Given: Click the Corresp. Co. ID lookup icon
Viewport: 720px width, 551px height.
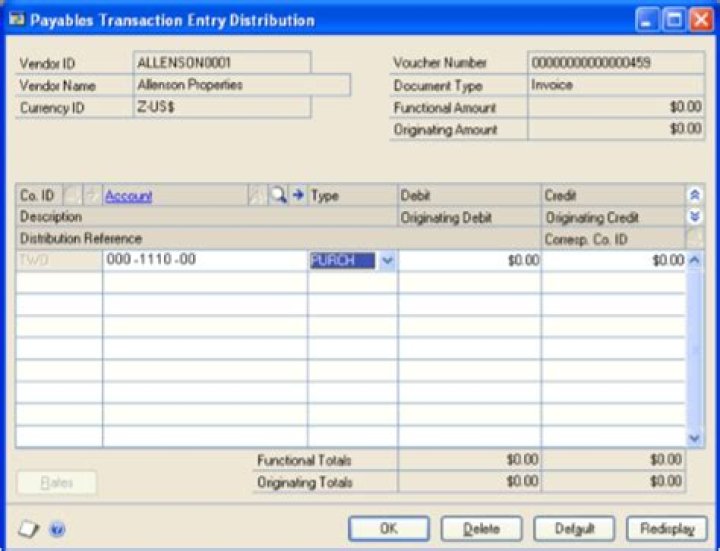Looking at the screenshot, I should (x=695, y=238).
